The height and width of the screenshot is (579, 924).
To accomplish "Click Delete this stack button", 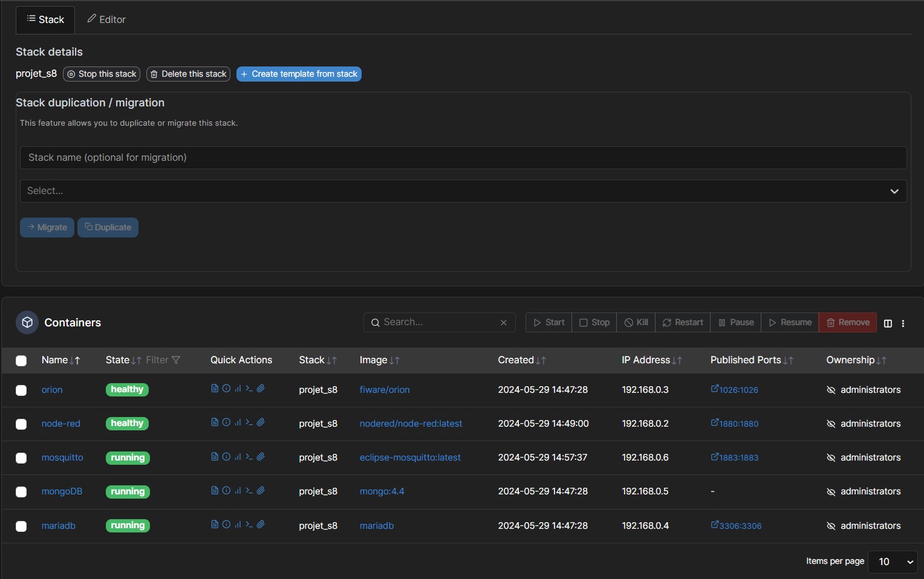I will coord(188,74).
